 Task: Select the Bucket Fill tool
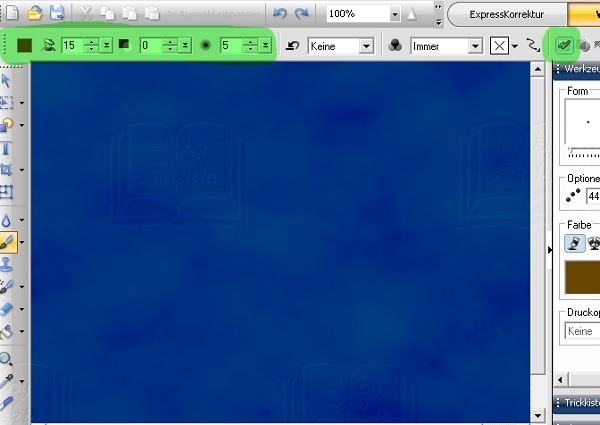click(x=6, y=331)
